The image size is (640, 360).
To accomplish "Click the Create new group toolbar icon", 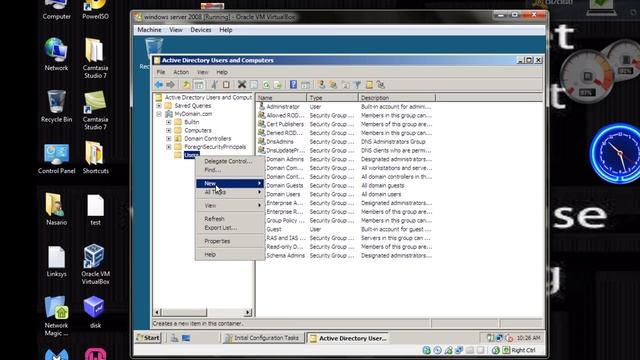I will pos(333,84).
